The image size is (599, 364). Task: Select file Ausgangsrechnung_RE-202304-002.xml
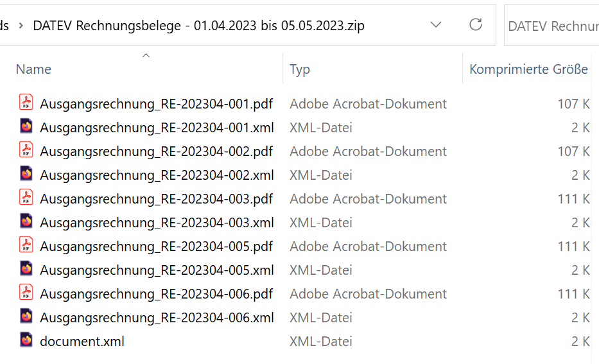click(157, 175)
